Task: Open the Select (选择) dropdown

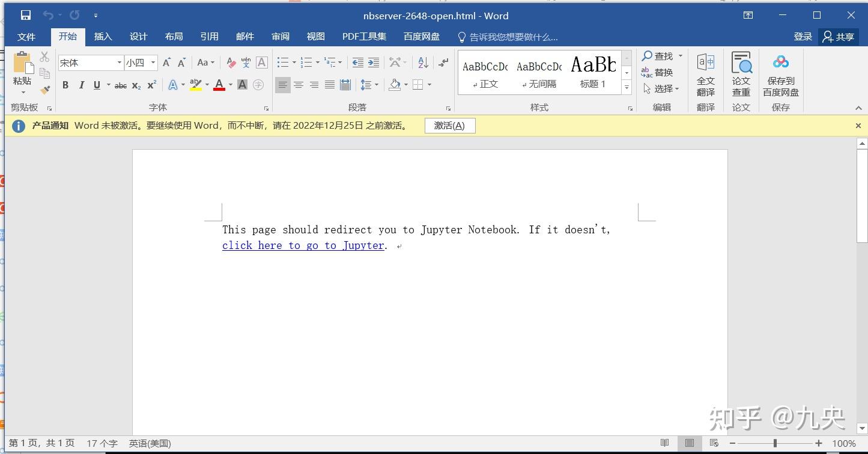Action: (x=661, y=88)
